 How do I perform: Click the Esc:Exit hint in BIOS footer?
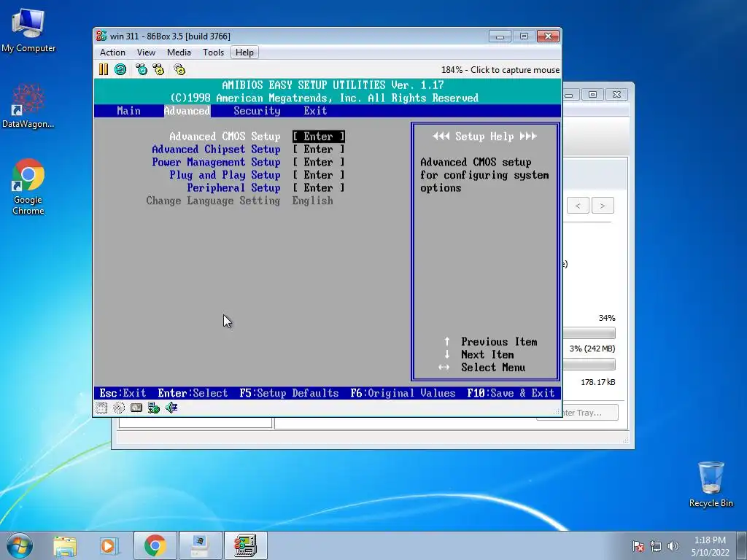[x=123, y=393]
